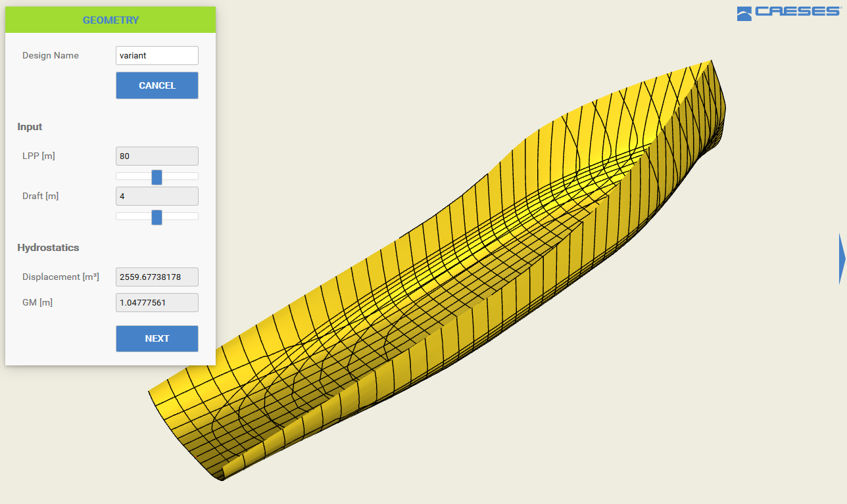Click the LPP value field showing 80
Viewport: 847px width, 504px height.
click(157, 156)
